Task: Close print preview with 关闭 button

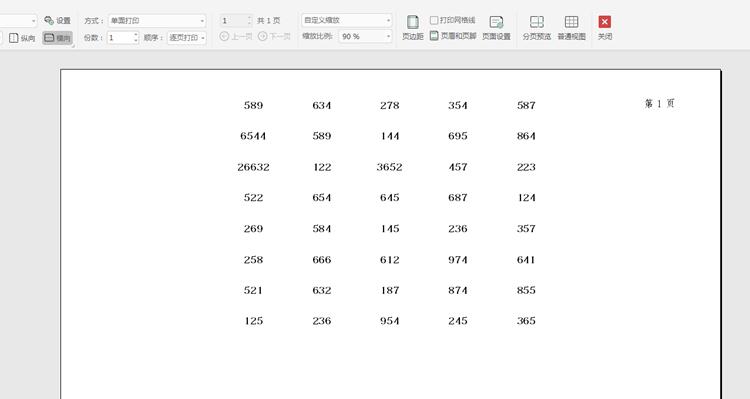Action: [x=605, y=28]
